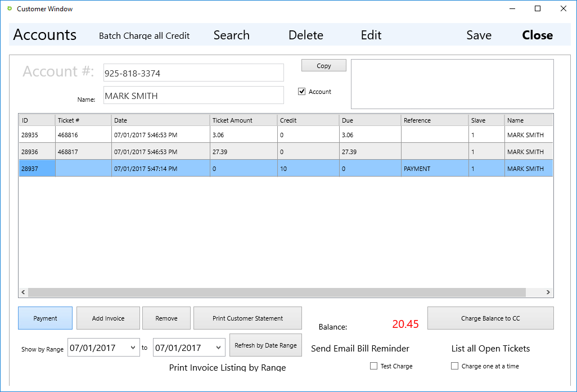Choose Search in the top bar
The image size is (577, 392).
tap(232, 35)
